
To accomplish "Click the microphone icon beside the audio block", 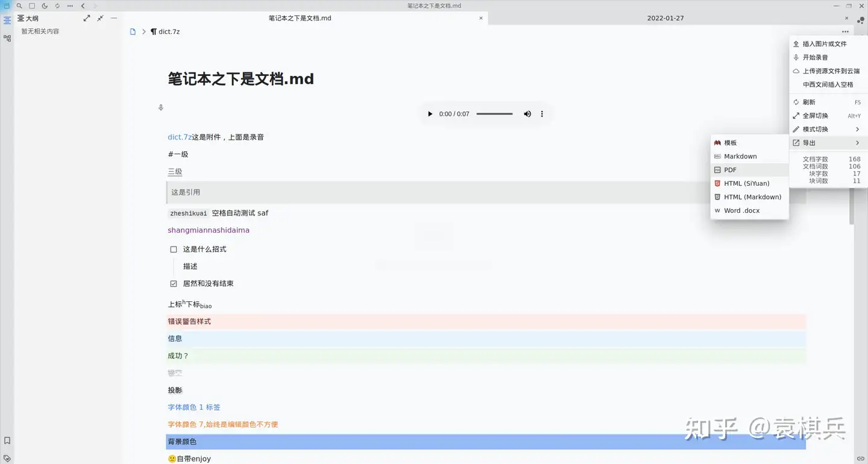I will pyautogui.click(x=161, y=108).
